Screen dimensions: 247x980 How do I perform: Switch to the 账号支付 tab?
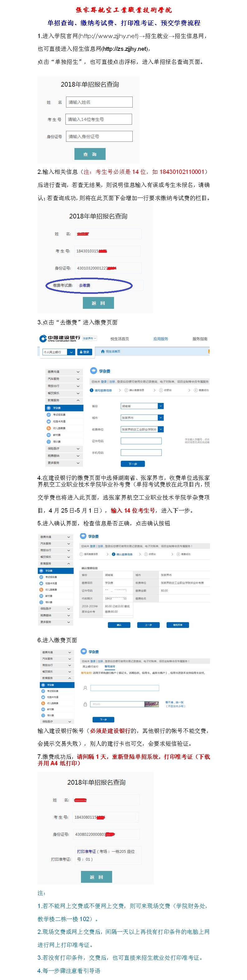coord(110,667)
